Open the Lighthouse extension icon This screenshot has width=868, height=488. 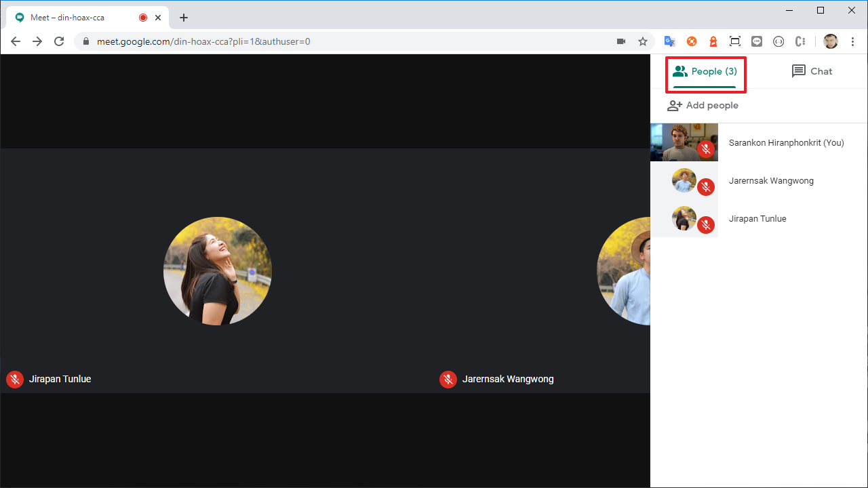coord(713,41)
